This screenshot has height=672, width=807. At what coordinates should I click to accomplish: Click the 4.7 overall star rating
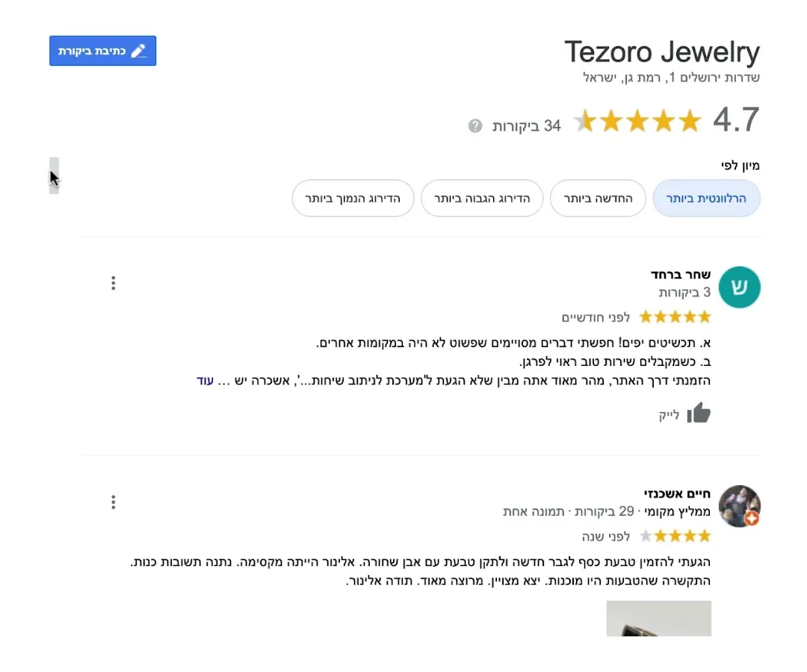tap(638, 120)
